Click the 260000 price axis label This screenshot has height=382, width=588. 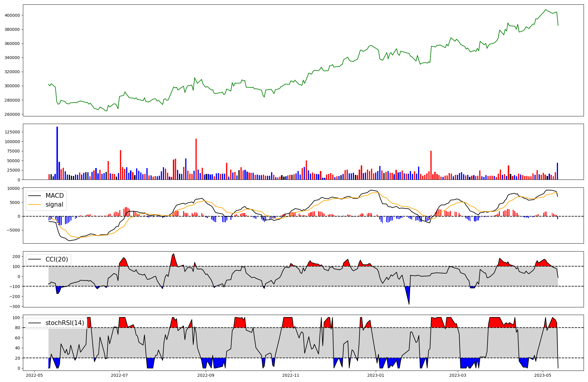pyautogui.click(x=12, y=114)
